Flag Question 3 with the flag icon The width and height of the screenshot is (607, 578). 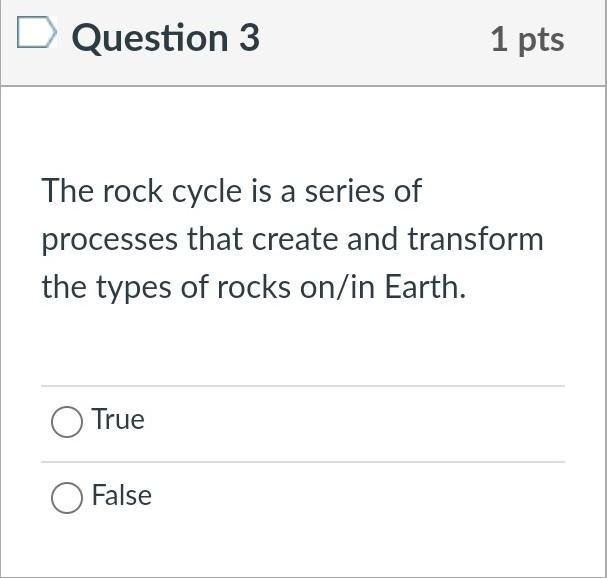coord(37,34)
